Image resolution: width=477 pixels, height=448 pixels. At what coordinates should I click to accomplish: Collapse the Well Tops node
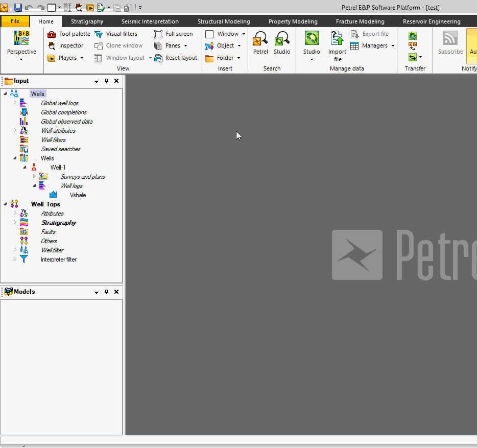point(5,204)
